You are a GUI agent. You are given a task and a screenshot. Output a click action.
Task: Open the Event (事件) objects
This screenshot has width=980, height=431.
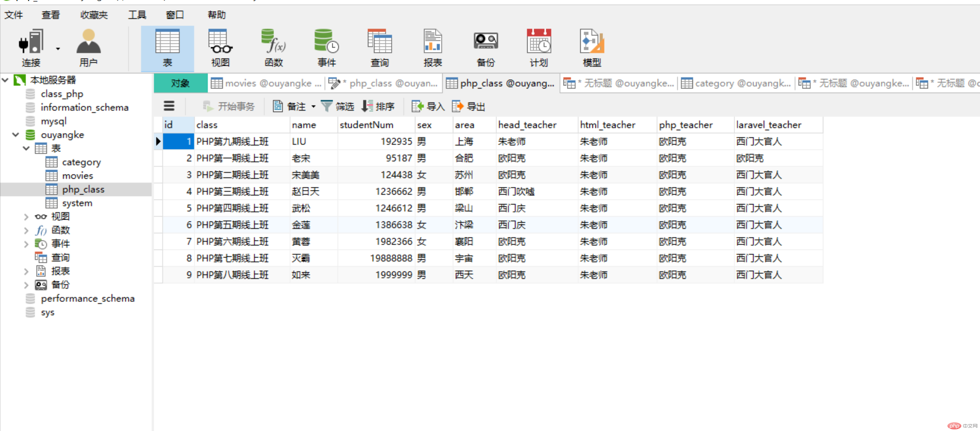point(326,49)
